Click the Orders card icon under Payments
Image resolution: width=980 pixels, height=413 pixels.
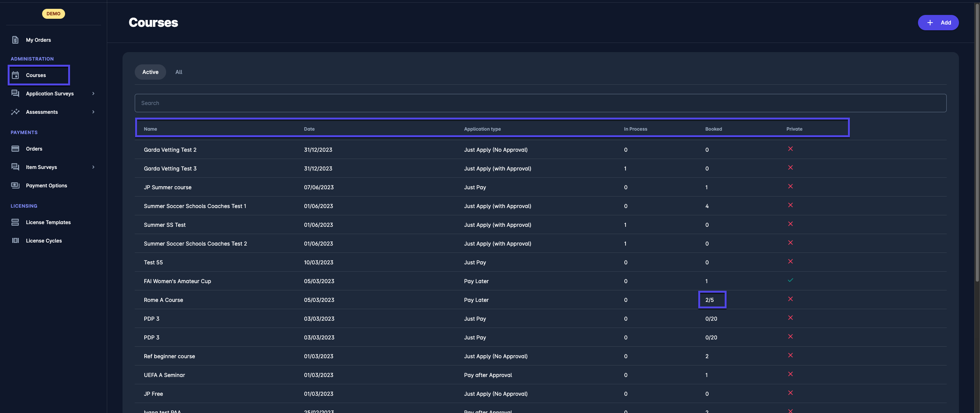[x=15, y=149]
